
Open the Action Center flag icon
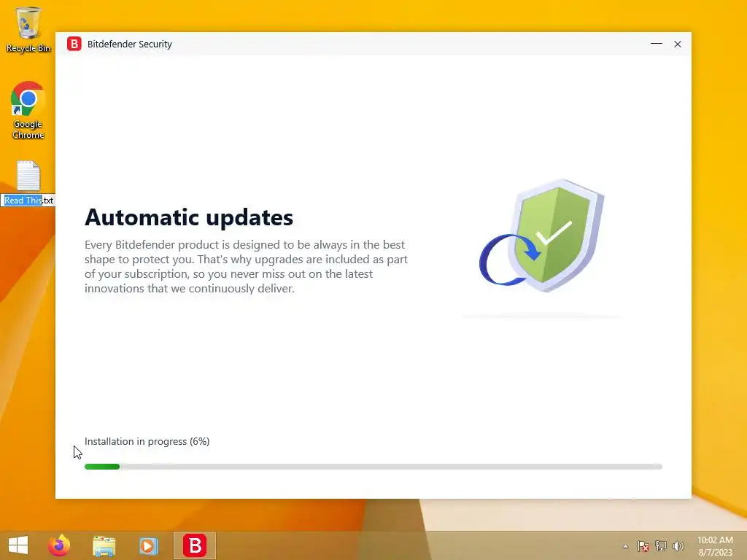[x=643, y=545]
